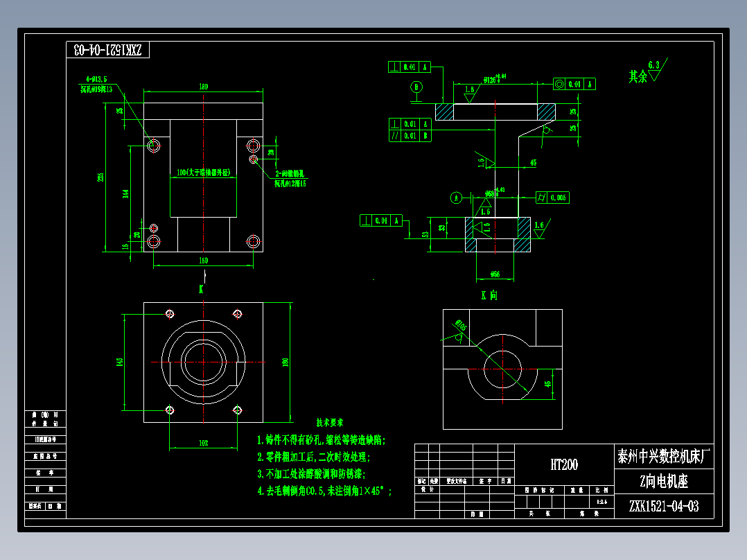Click the 45 dimension in the K 向 view
Image resolution: width=747 pixels, height=560 pixels.
(547, 384)
